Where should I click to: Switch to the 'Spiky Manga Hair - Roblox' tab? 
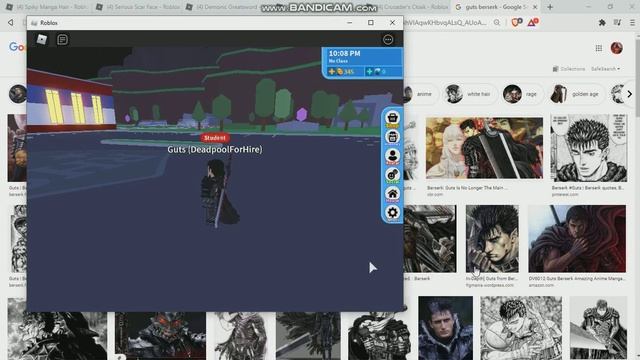coord(48,7)
